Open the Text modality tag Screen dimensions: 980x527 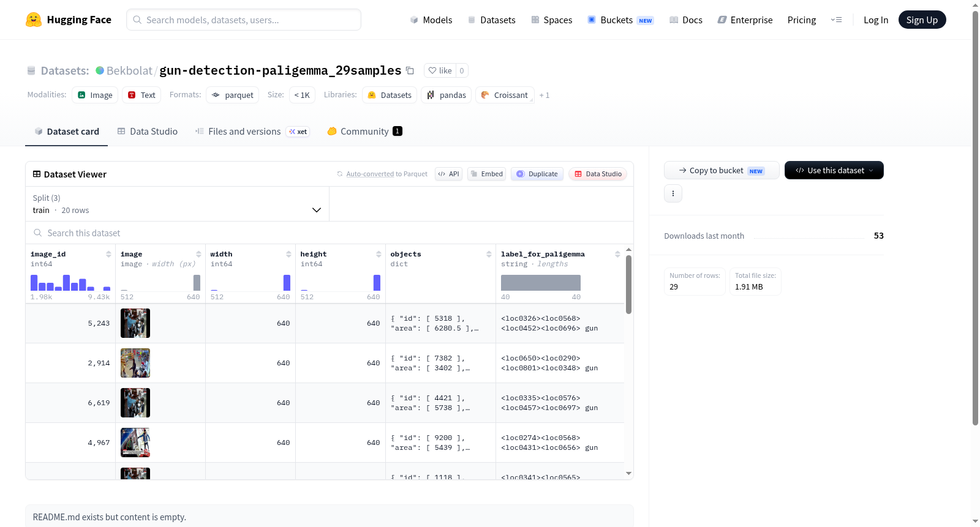(141, 95)
